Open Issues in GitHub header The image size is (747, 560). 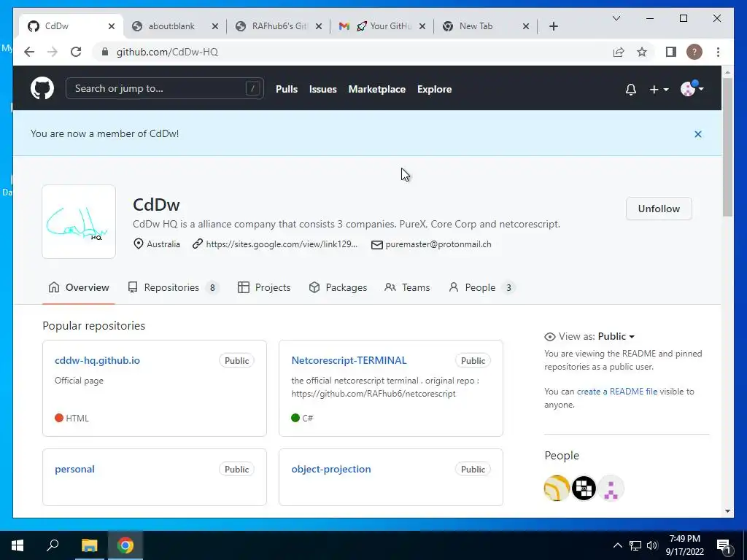coord(322,89)
